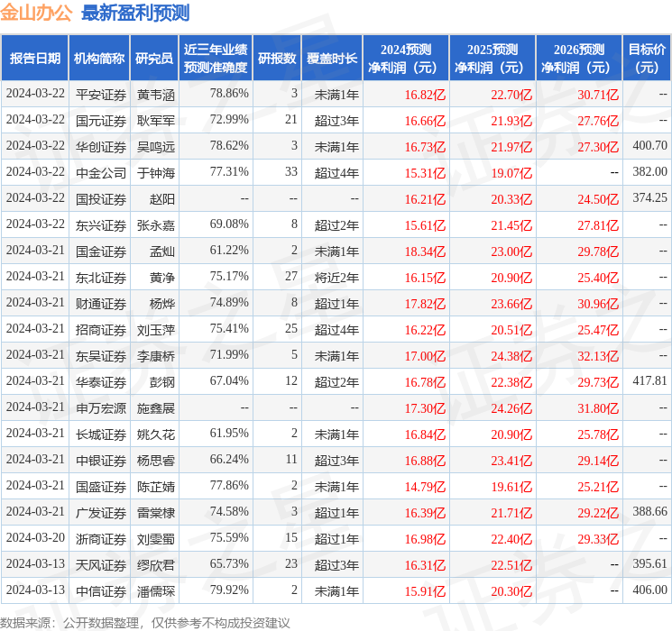Select the 中信证券 institution cell
The image size is (672, 631).
pyautogui.click(x=101, y=590)
